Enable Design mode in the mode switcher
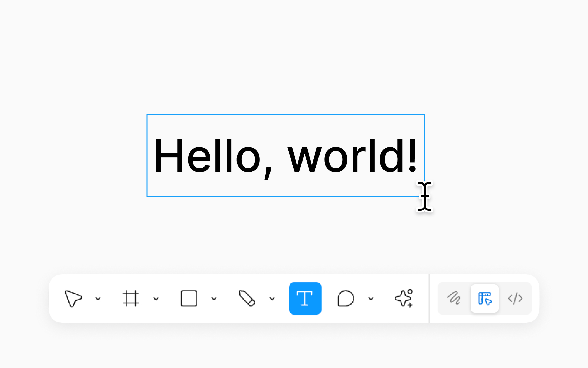 coord(485,298)
